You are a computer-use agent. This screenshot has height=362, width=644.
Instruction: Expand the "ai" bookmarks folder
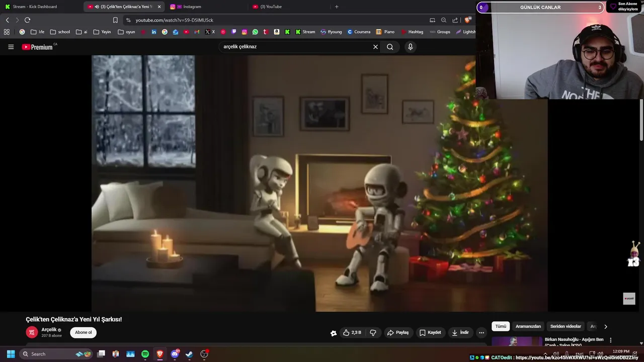coord(82,32)
